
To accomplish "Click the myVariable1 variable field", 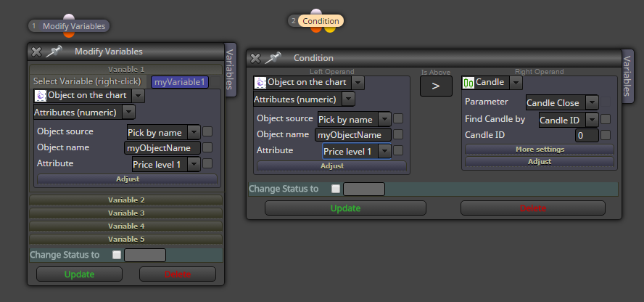I will coord(179,82).
